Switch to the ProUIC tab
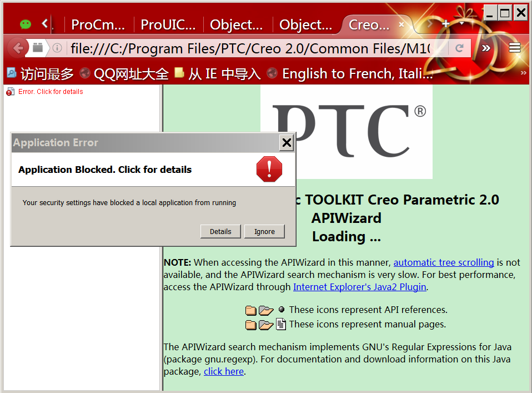This screenshot has width=532, height=393. pyautogui.click(x=168, y=24)
